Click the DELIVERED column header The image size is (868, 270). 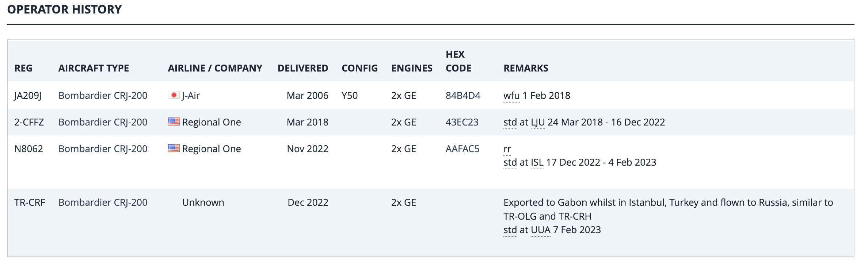(303, 68)
